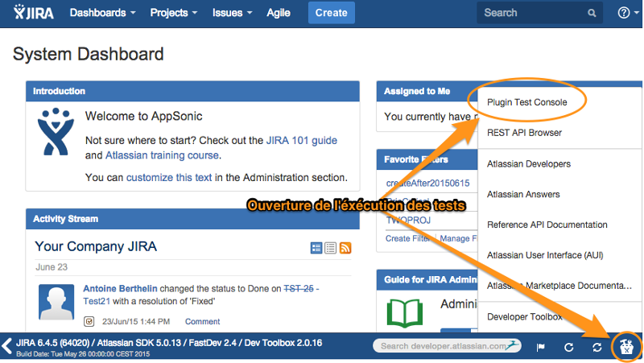
Task: Collapse the developer toolbar with left chevron
Action: pyautogui.click(x=6, y=346)
